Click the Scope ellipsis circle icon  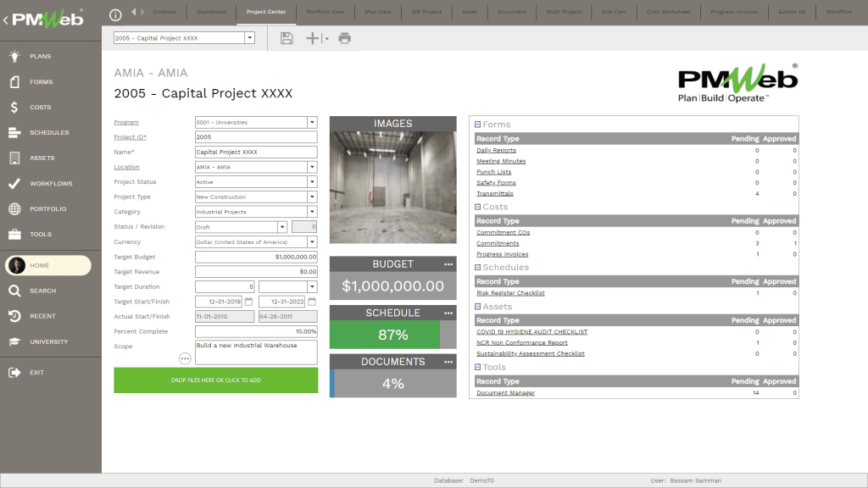pyautogui.click(x=185, y=358)
